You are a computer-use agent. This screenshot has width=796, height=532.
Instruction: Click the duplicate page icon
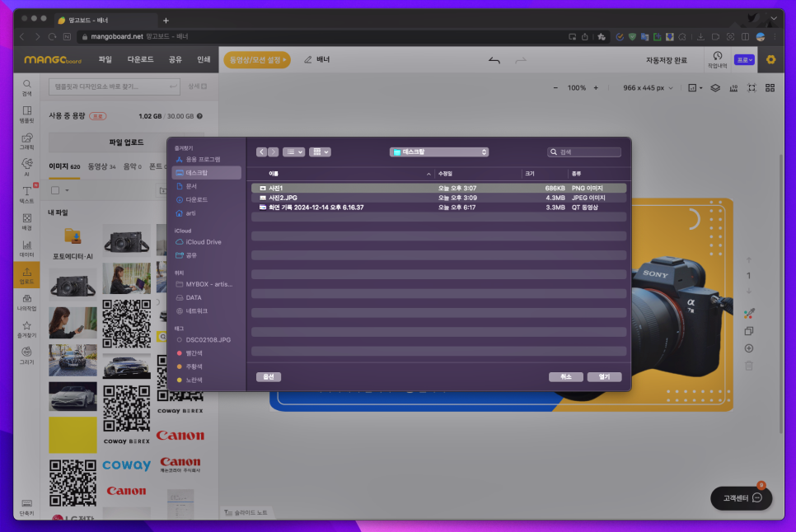coord(749,331)
